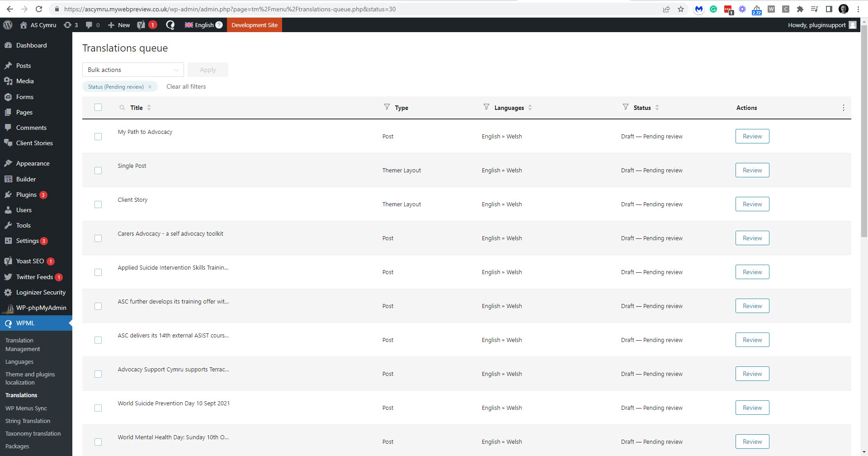The height and width of the screenshot is (456, 868).
Task: Click the filter funnel icon for Languages
Action: [x=486, y=107]
